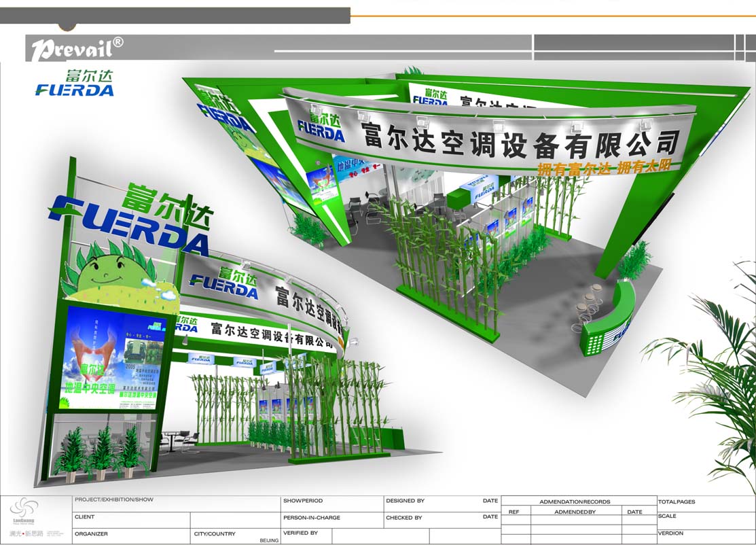Viewport: 756px width, 545px height.
Task: Click the large 富尔达空调设备有限公司 sign on upper booth
Action: point(521,142)
